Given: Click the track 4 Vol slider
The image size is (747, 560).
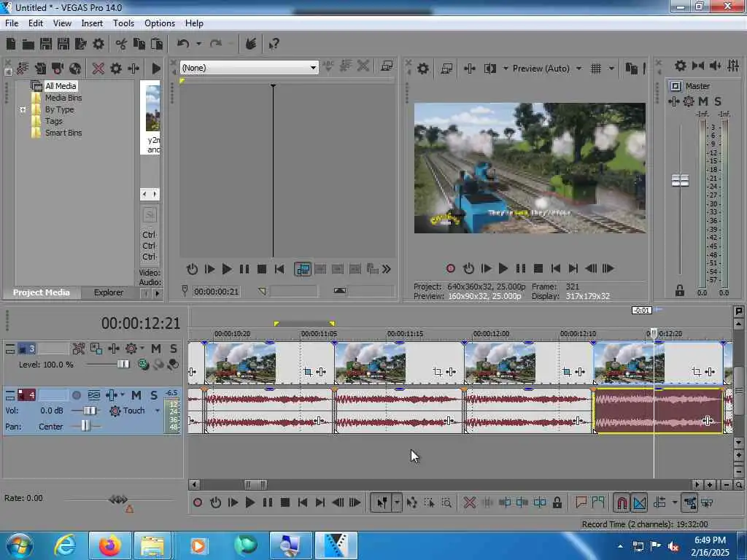Looking at the screenshot, I should [x=89, y=411].
